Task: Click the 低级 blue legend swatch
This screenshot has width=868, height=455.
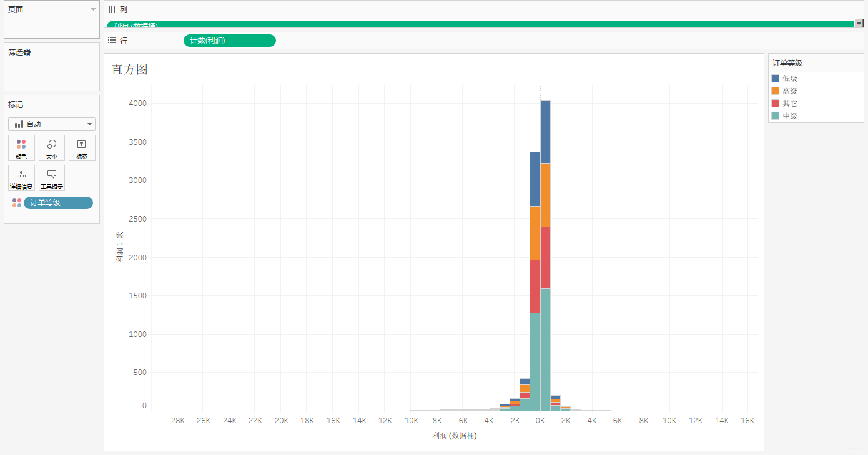Action: (x=776, y=79)
